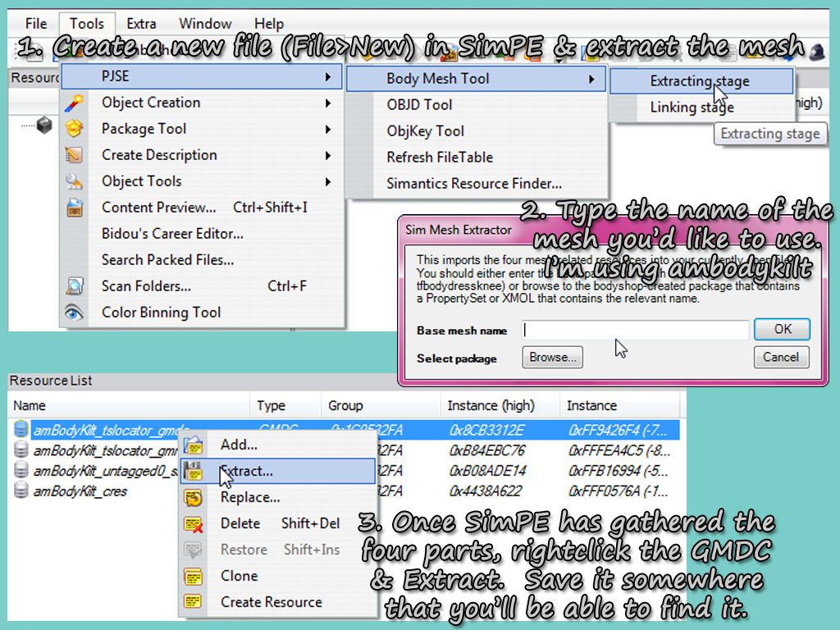Click the Extract floppy disk icon

coord(193,471)
